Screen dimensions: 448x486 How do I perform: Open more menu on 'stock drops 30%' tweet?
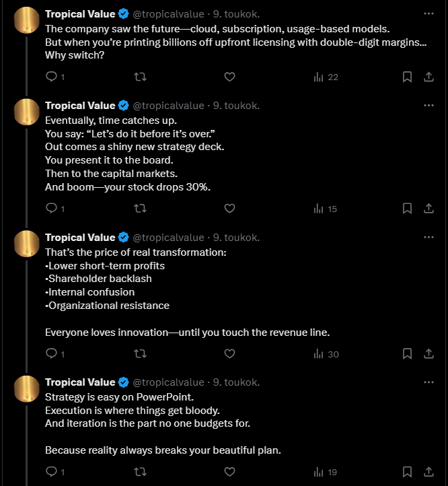coord(428,106)
